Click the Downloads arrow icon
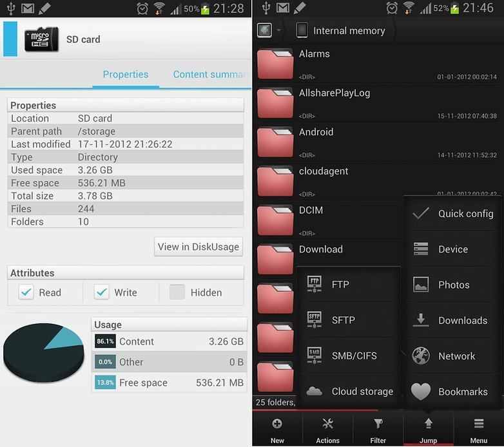The image size is (504, 447). tap(421, 320)
